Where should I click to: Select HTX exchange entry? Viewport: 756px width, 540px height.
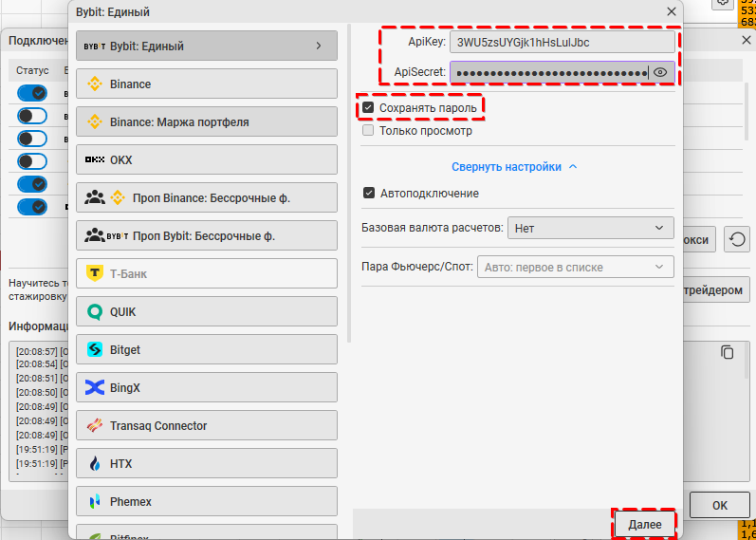[x=207, y=463]
